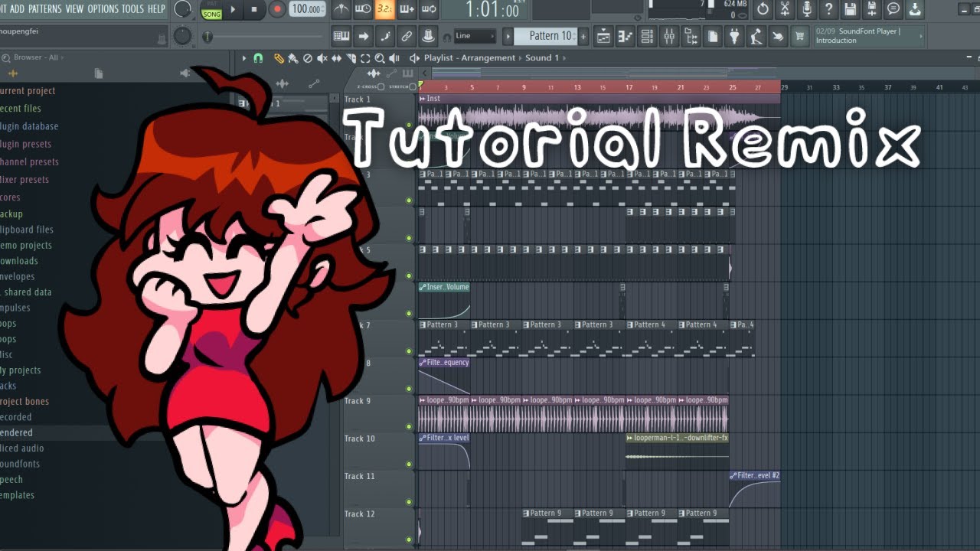The width and height of the screenshot is (980, 551).
Task: Stop playback with the Stop button
Action: pos(254,9)
